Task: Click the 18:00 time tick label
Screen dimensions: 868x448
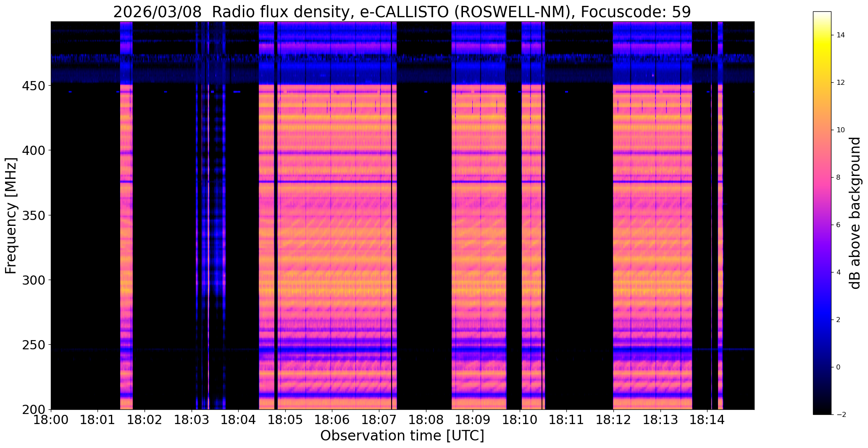Action: (51, 420)
